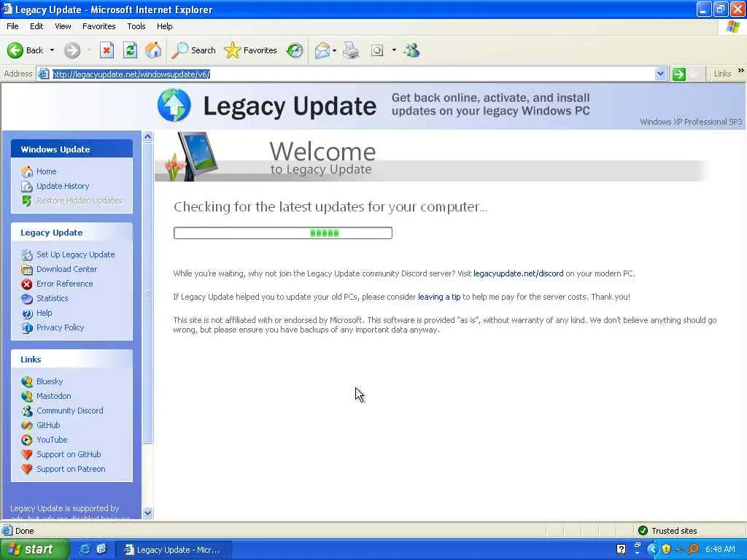Click Restore Hidden Updates in the sidebar

(79, 201)
